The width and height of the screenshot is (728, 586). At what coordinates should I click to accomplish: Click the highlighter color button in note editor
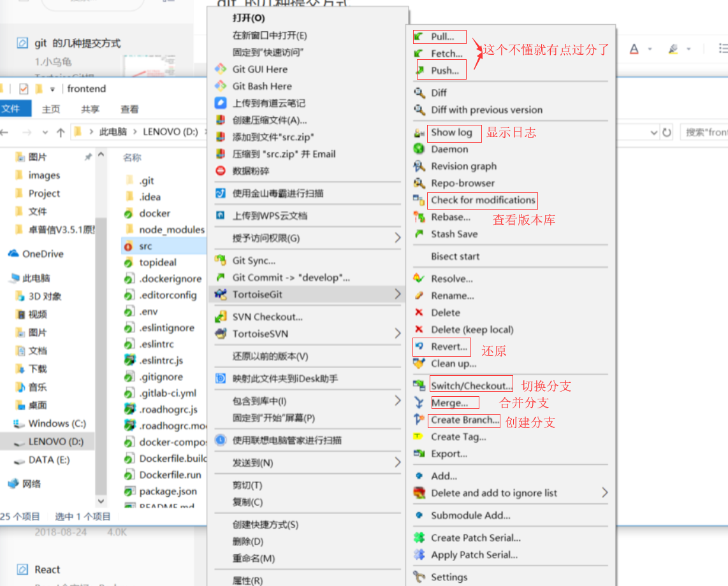[673, 48]
